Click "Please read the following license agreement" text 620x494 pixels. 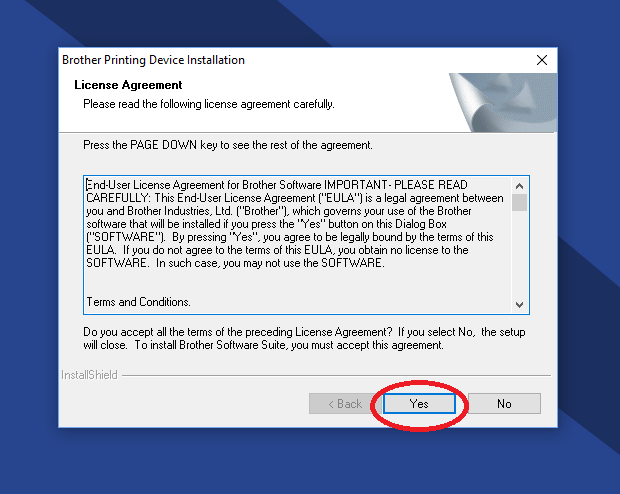209,104
